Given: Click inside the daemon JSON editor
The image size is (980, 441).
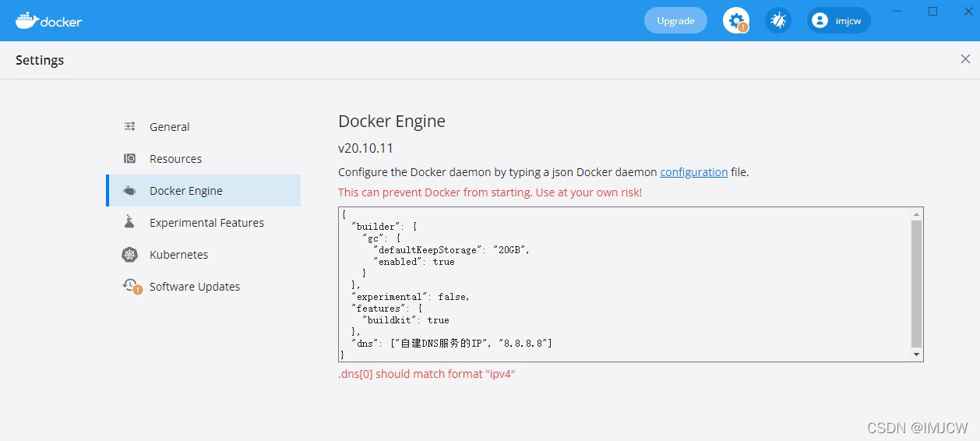Looking at the screenshot, I should click(x=625, y=284).
